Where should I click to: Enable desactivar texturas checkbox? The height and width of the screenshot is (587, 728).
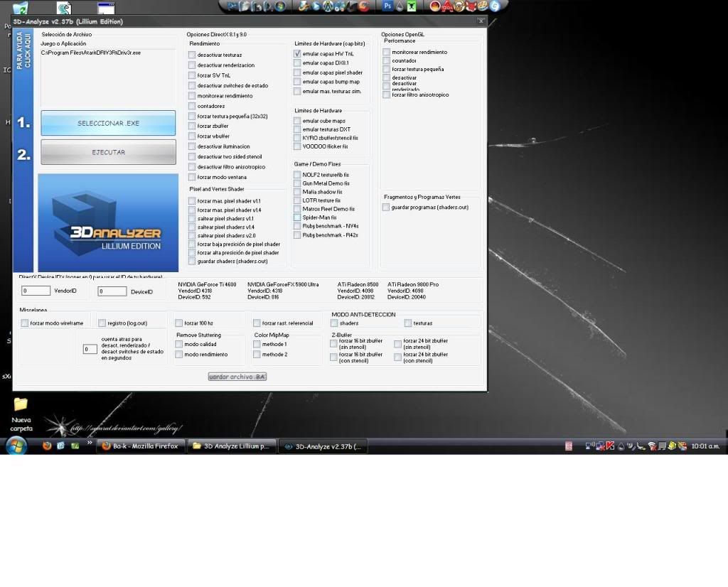192,55
